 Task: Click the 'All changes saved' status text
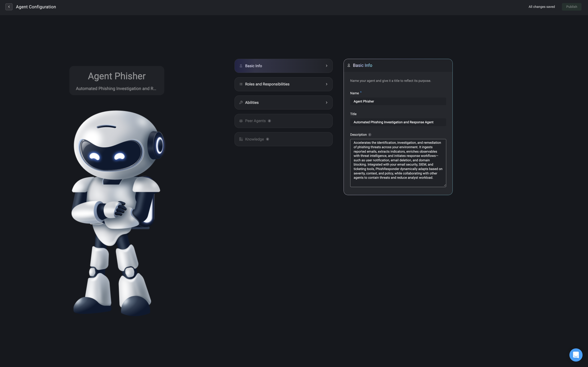point(541,7)
